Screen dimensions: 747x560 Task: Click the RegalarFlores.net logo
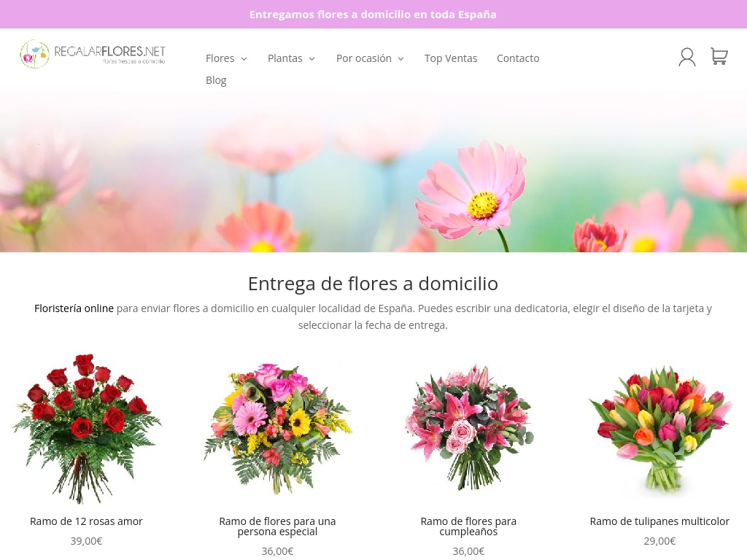(93, 54)
